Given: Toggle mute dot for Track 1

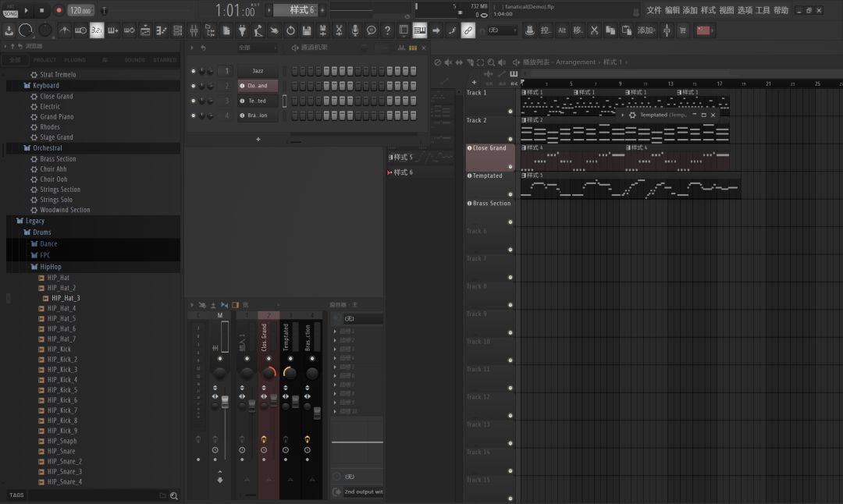Looking at the screenshot, I should (x=510, y=112).
